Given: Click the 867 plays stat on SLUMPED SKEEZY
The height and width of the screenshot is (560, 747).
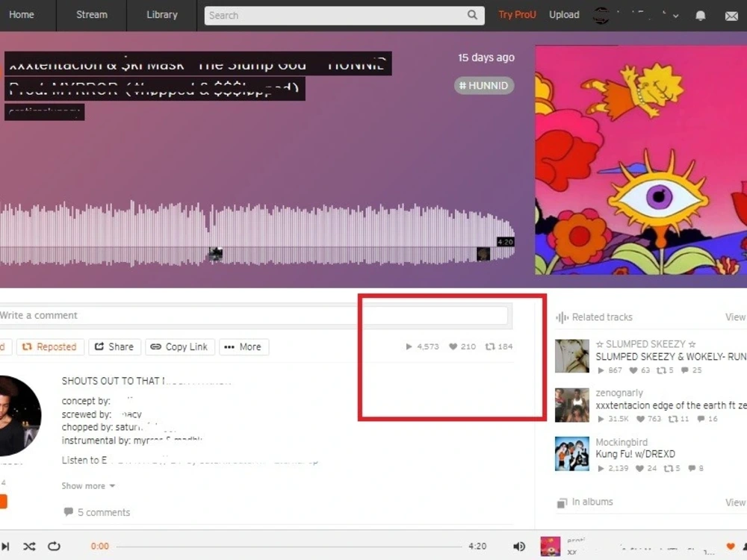Looking at the screenshot, I should point(610,370).
